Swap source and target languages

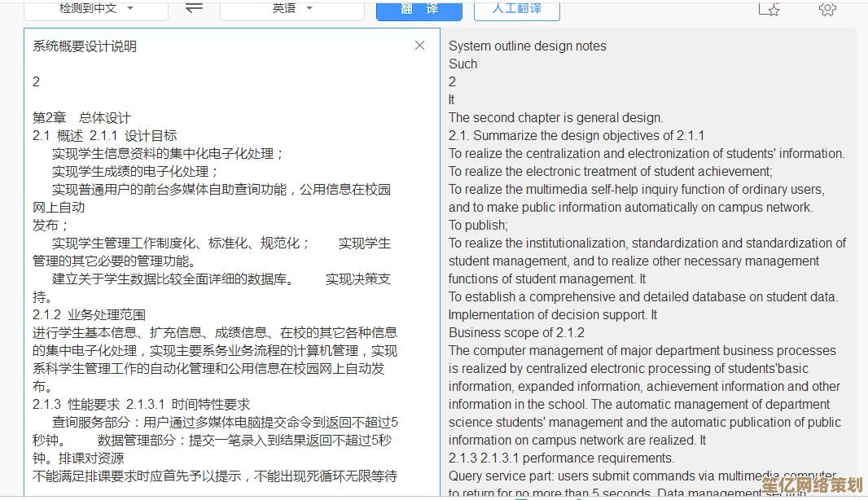pyautogui.click(x=194, y=7)
